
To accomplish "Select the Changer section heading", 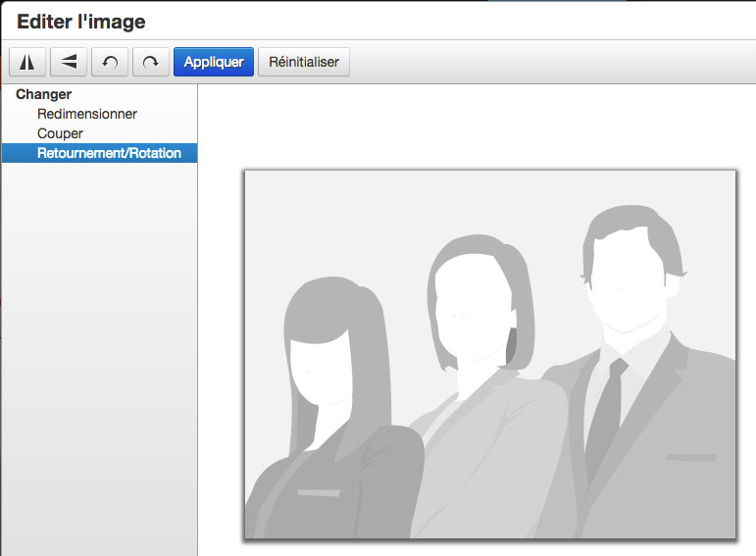I will point(43,94).
